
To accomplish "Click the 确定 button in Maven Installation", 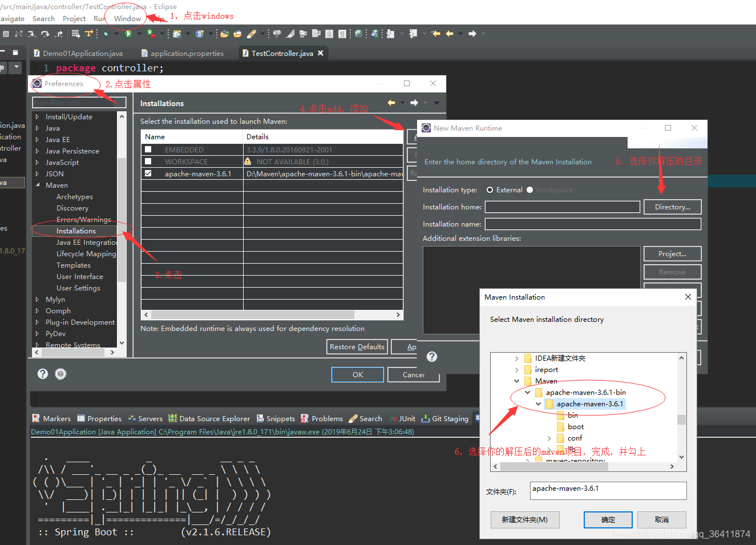I will coord(608,519).
